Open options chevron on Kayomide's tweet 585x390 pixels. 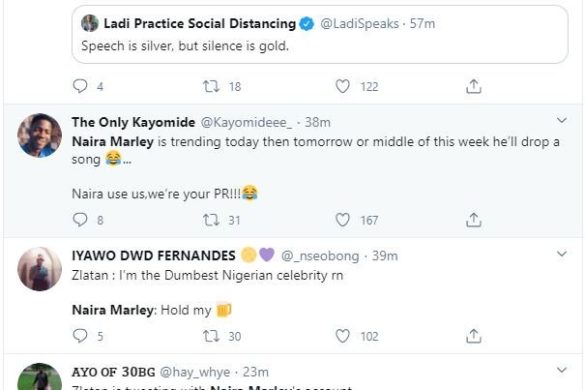pos(561,120)
